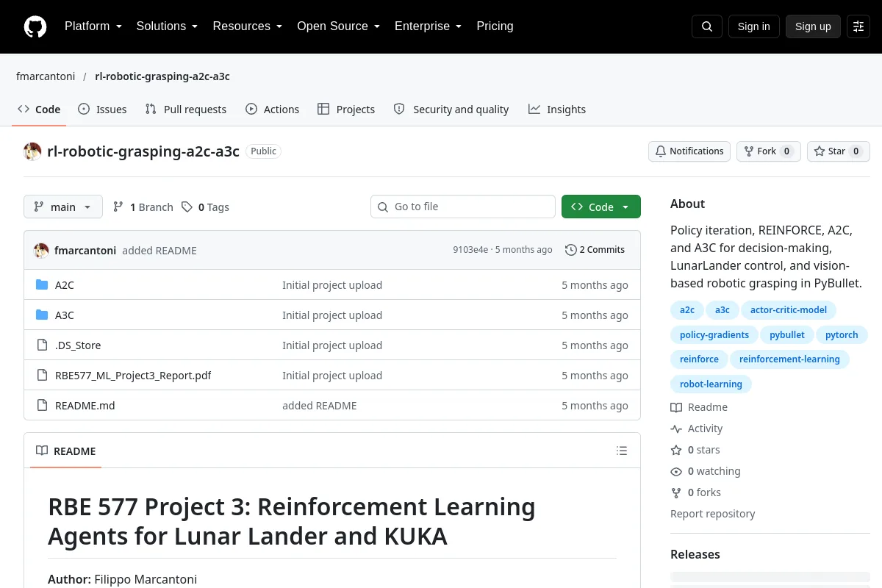Switch to the Projects tab

pos(346,110)
